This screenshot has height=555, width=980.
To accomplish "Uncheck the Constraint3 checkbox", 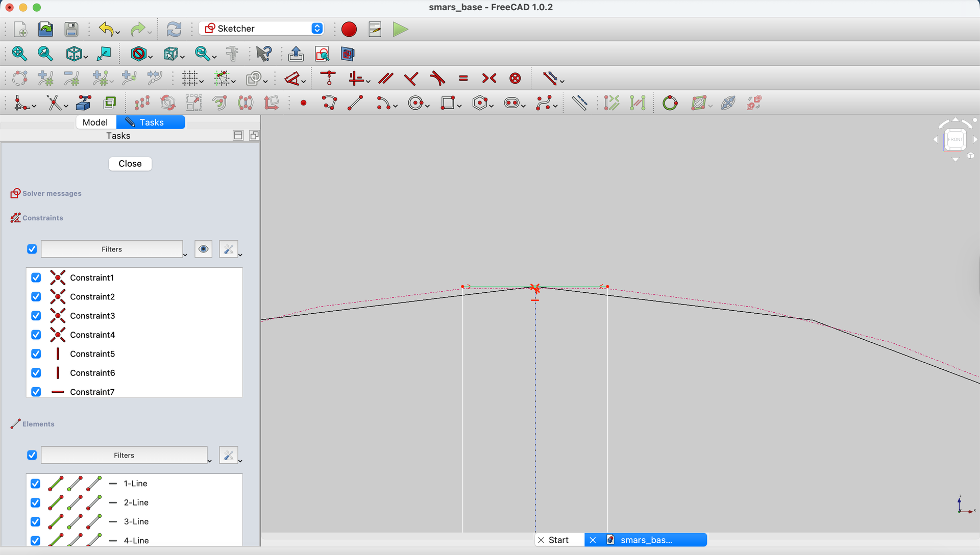I will click(36, 316).
